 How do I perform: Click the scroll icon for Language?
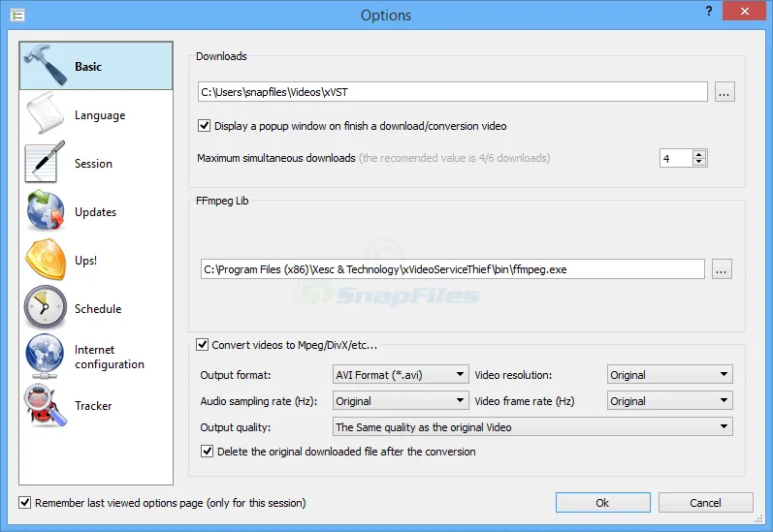[46, 113]
